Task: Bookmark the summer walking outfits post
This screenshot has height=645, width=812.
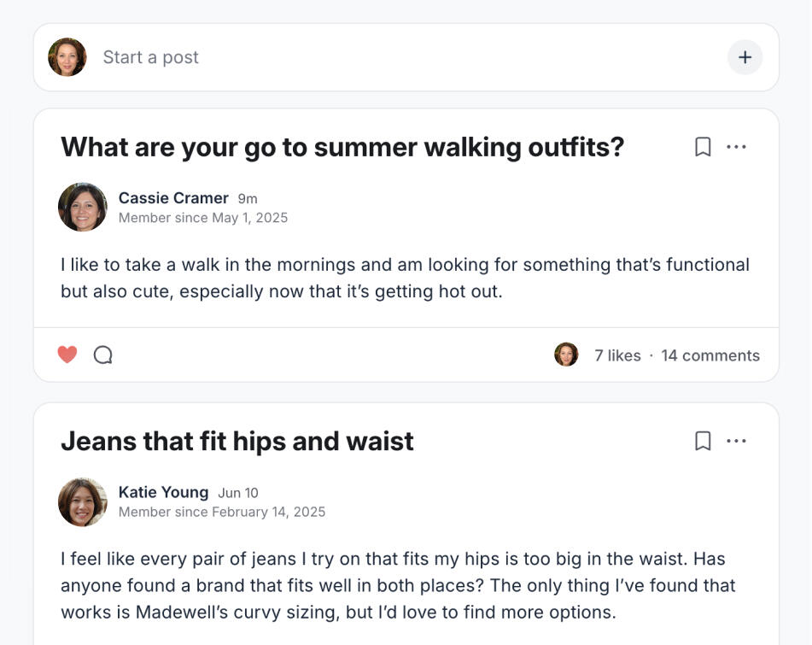Action: point(703,147)
